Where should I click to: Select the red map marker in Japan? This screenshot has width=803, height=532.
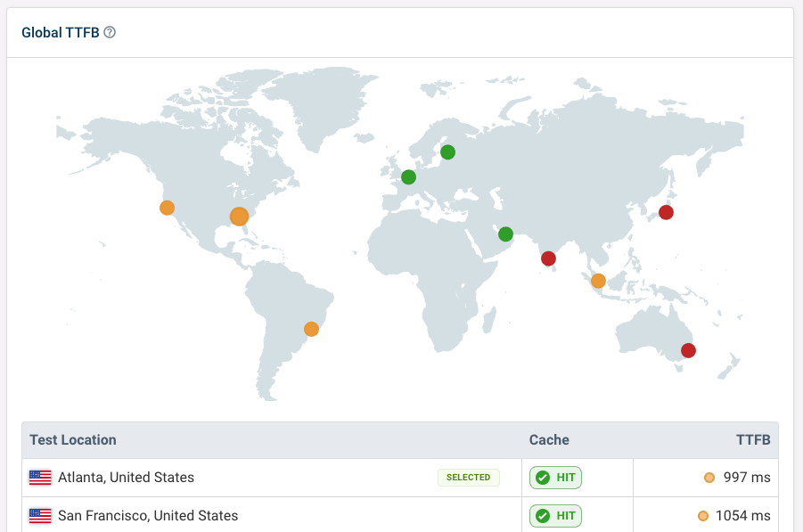667,212
